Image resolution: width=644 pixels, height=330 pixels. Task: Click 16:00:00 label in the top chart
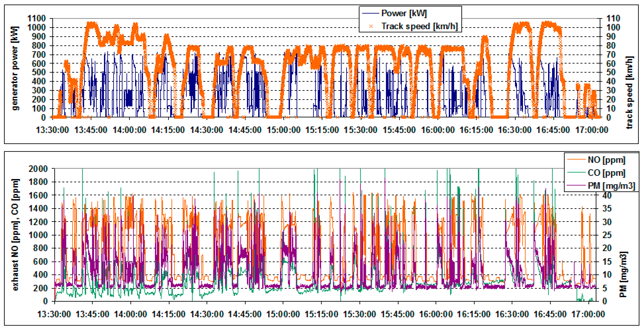pyautogui.click(x=438, y=130)
